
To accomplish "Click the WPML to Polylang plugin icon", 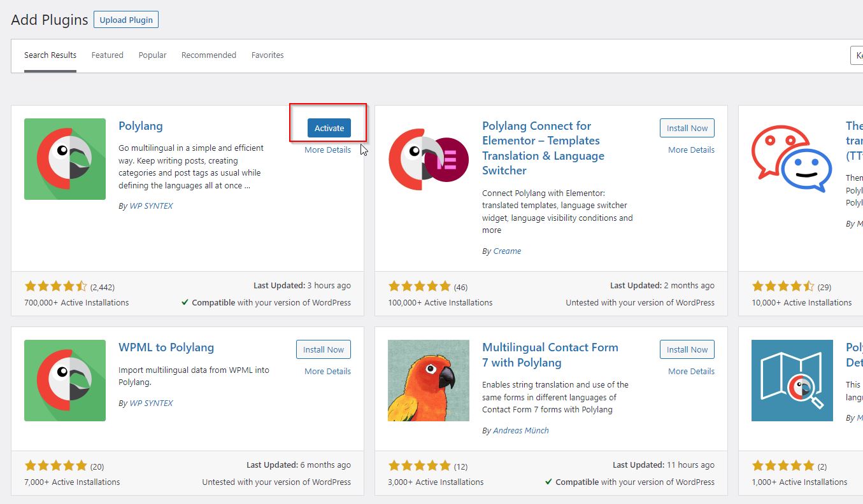I will 65,381.
